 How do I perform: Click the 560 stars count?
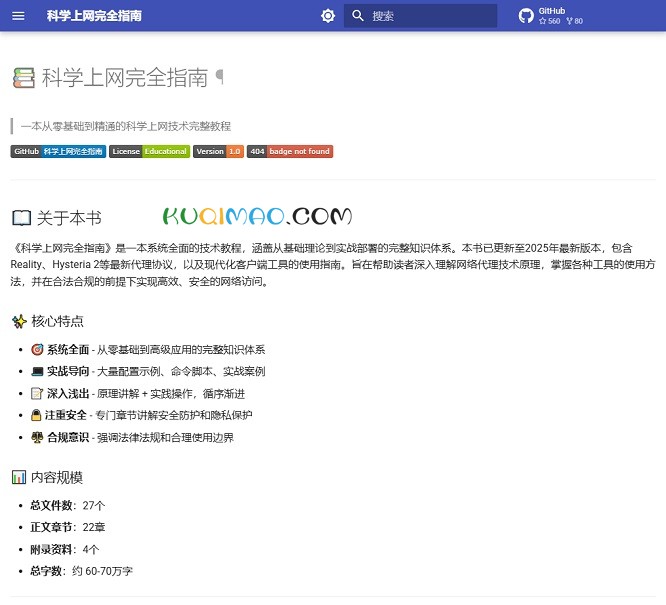click(550, 21)
